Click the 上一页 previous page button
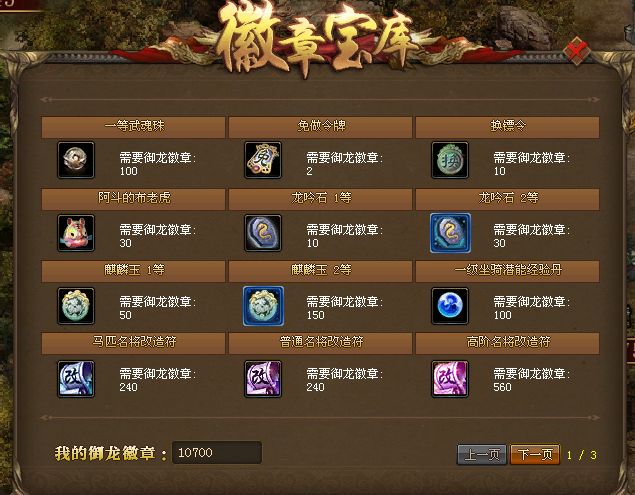The height and width of the screenshot is (495, 635). click(482, 454)
